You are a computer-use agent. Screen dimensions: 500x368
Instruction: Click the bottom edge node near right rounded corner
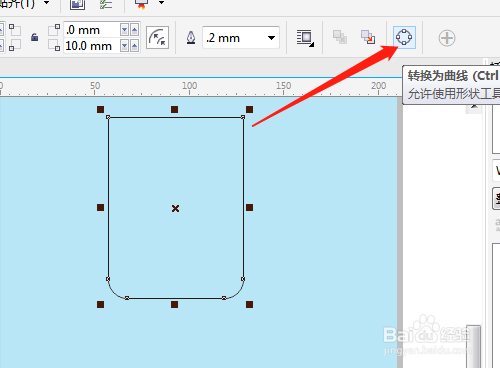[224, 298]
